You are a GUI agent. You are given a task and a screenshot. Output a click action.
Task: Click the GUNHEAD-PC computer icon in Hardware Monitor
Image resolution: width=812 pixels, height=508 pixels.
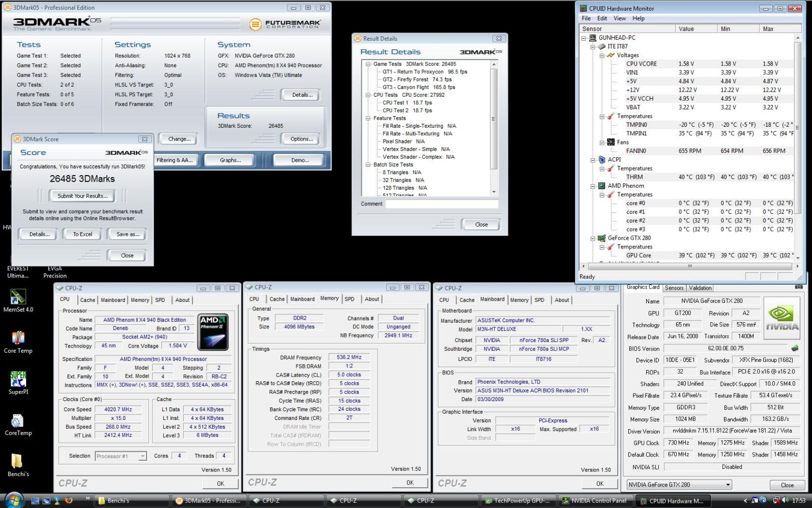[x=593, y=38]
